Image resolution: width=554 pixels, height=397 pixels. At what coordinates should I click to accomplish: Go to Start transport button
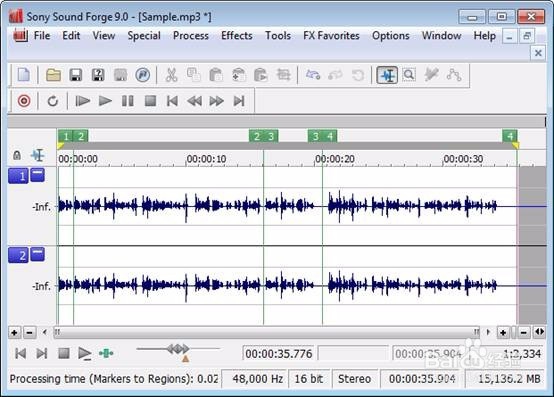[x=172, y=101]
